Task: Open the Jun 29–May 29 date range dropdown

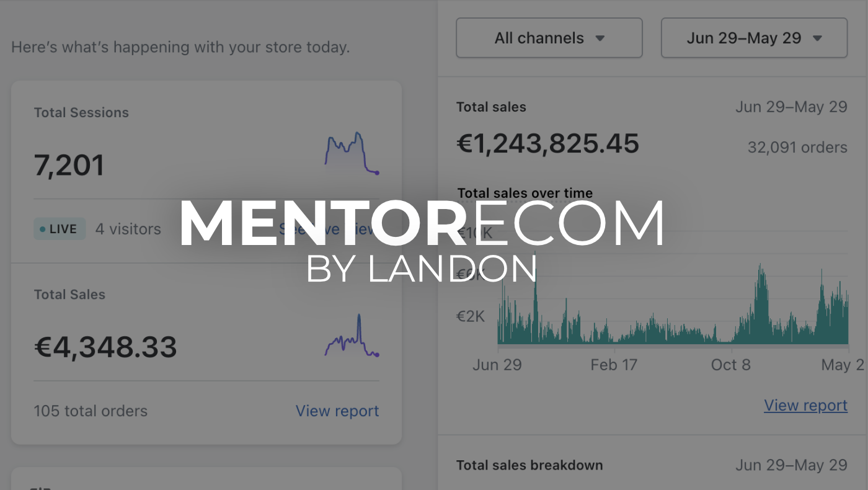Action: click(x=754, y=38)
